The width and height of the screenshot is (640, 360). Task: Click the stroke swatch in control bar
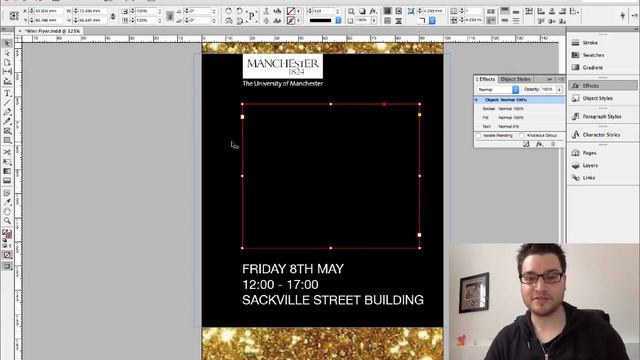click(291, 20)
